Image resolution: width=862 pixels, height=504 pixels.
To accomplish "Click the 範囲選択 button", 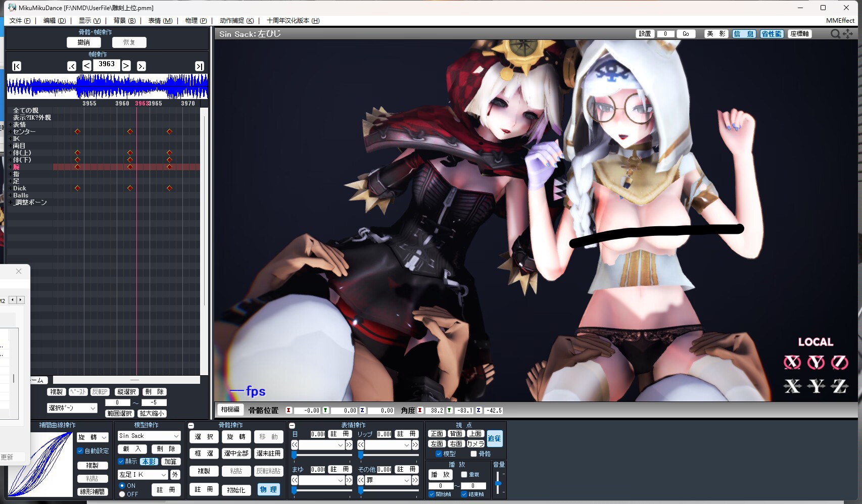I will click(x=119, y=414).
